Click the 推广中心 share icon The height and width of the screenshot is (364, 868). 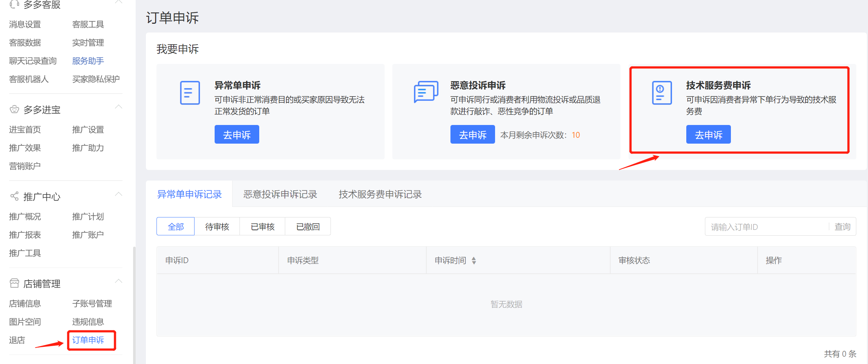14,196
